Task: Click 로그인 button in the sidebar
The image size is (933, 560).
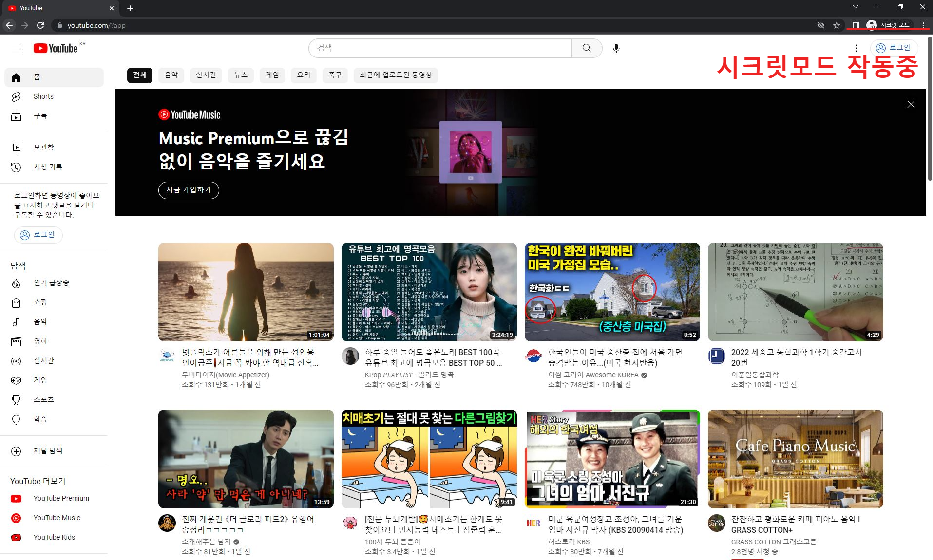Action: point(38,235)
